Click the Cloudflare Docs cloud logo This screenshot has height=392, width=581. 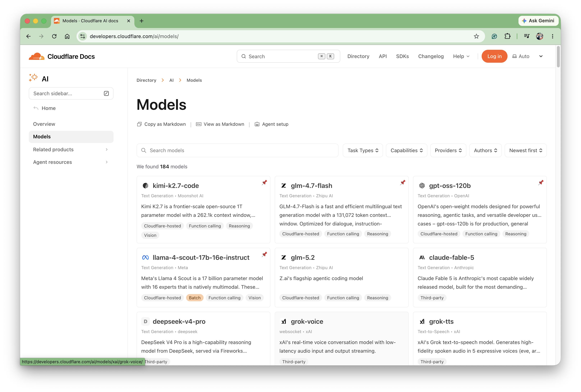click(x=36, y=56)
